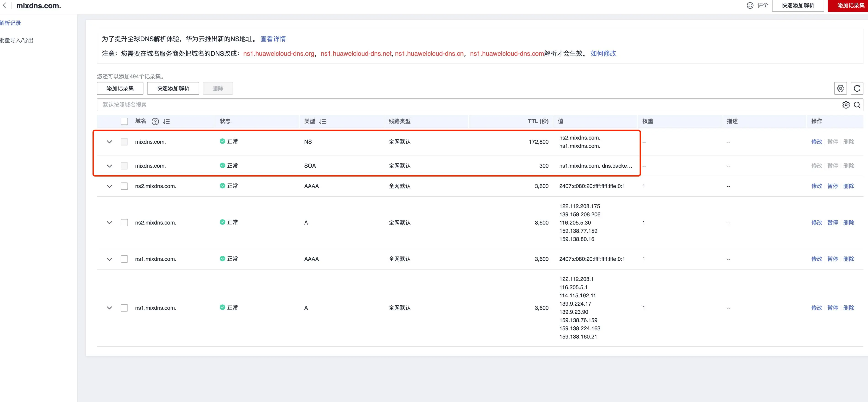Expand the mixdns.com. NS record row
Image resolution: width=868 pixels, height=402 pixels.
109,142
